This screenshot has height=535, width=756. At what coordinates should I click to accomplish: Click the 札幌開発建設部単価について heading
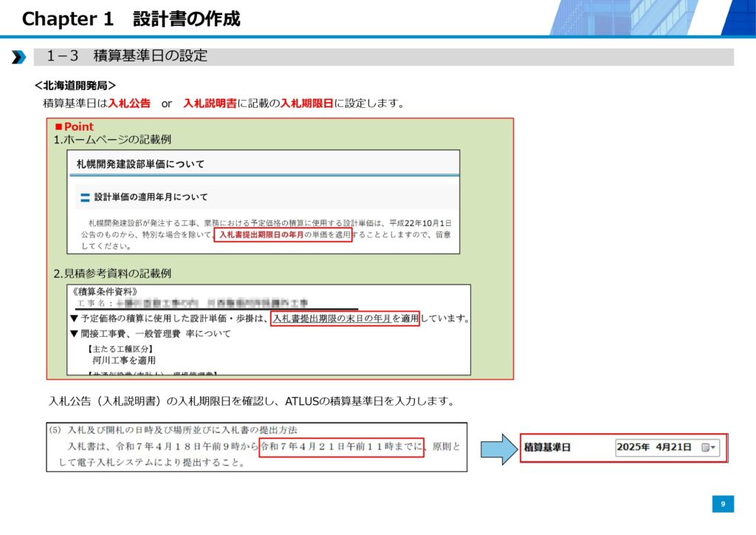pos(140,163)
